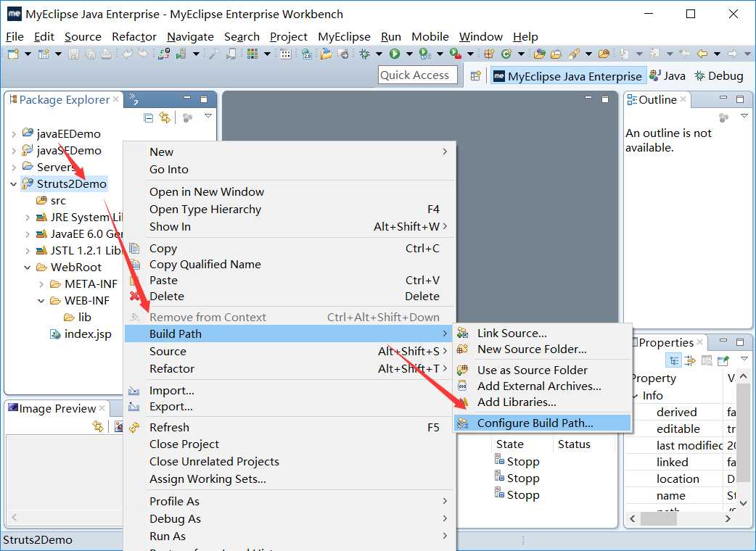Switch to the MyEclipse Java Enterprise perspective
This screenshot has height=551, width=756.
(x=568, y=76)
